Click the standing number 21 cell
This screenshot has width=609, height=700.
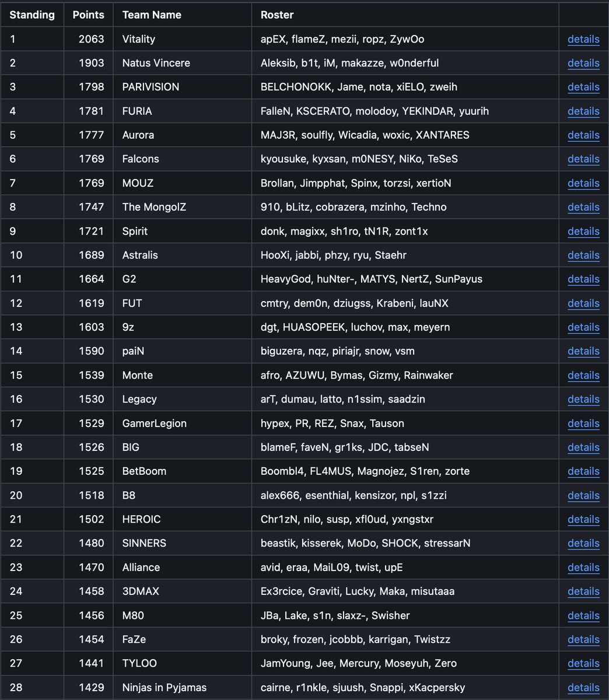[32, 519]
